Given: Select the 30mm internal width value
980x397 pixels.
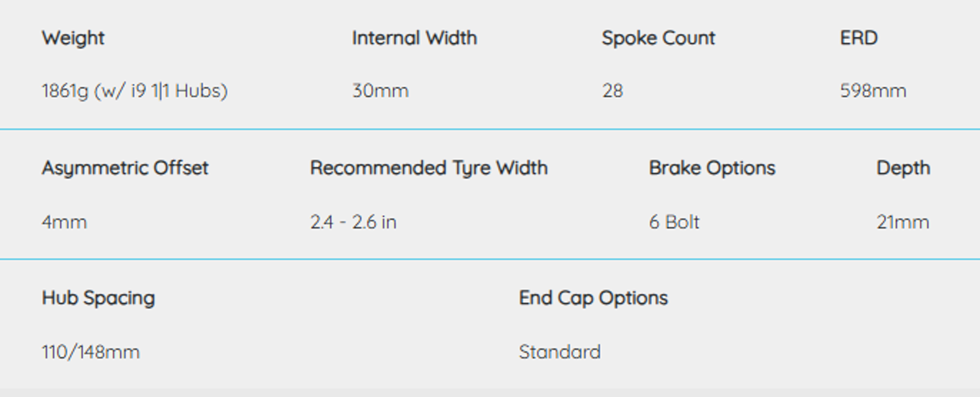Looking at the screenshot, I should (380, 91).
